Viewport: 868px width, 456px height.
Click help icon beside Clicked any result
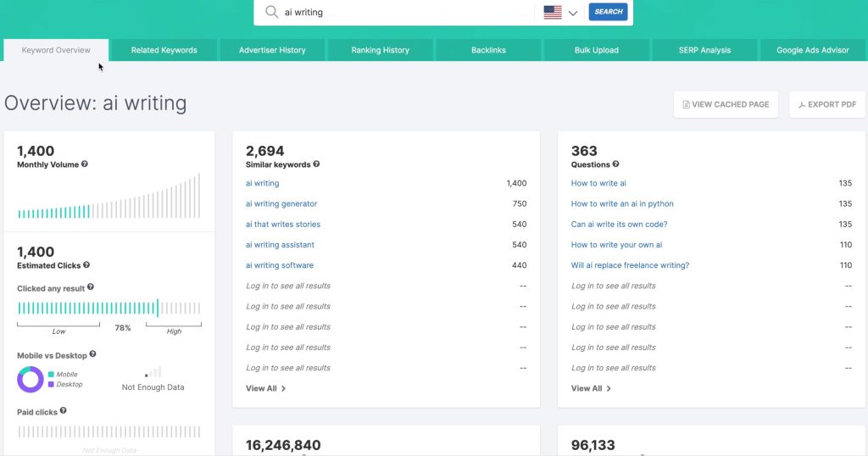click(x=91, y=288)
